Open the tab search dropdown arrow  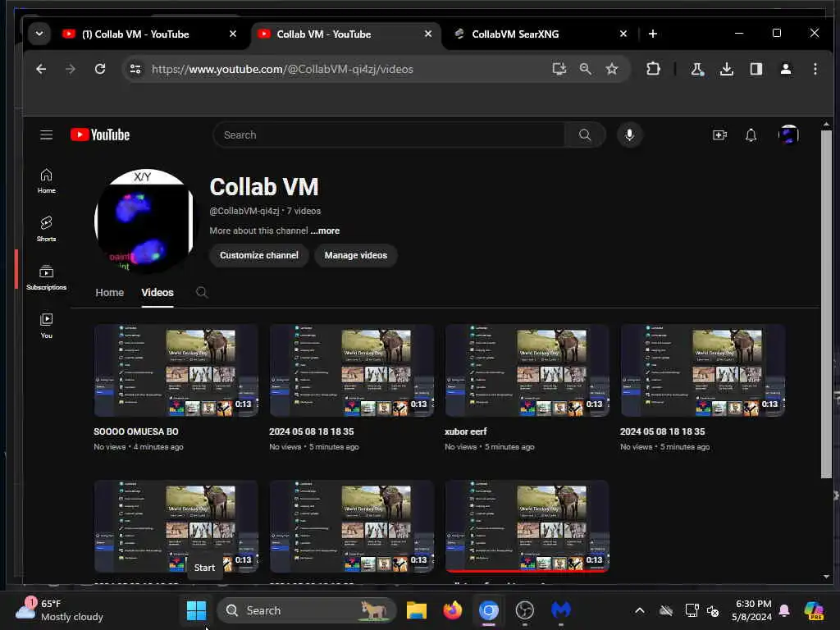tap(39, 34)
